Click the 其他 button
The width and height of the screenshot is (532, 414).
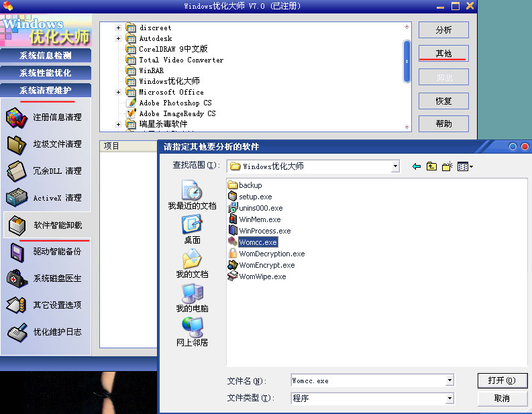coord(443,53)
